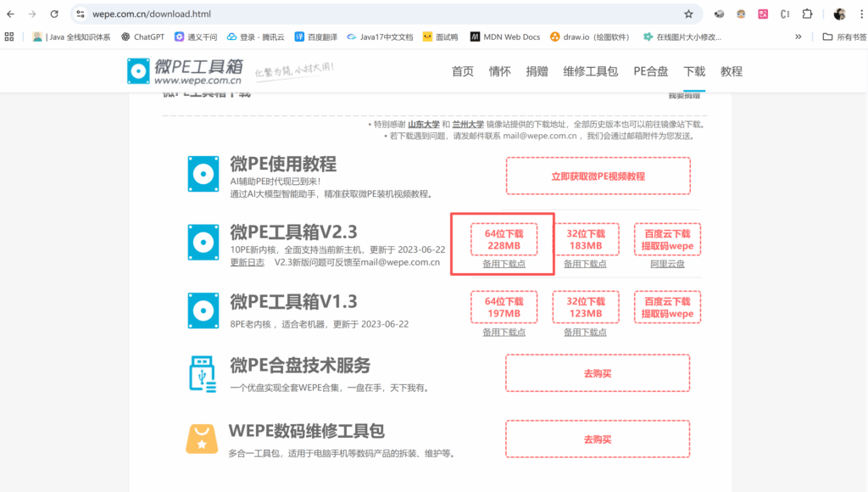Viewport: 868px width, 492px height.
Task: Click the pink extension icon in the toolbar
Action: click(763, 14)
